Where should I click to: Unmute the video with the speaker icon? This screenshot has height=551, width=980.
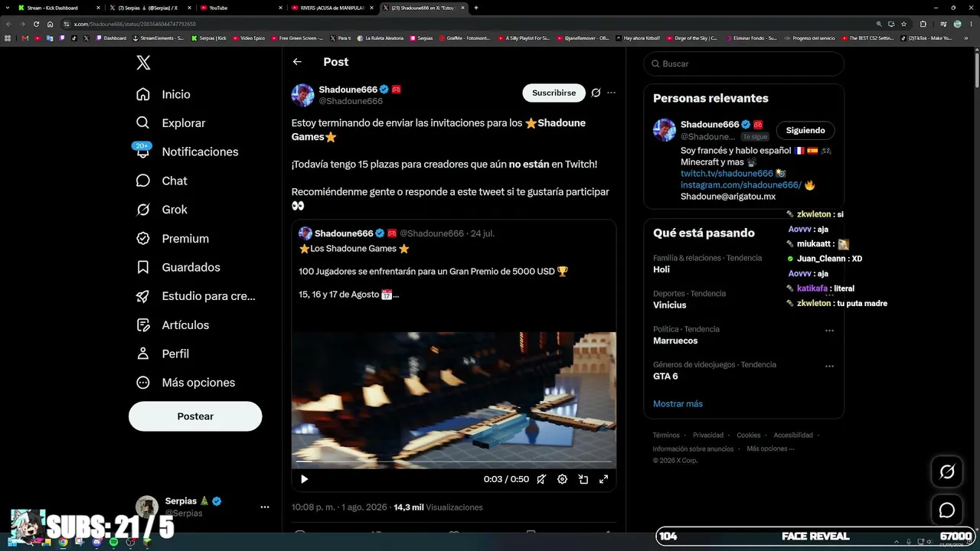[541, 479]
